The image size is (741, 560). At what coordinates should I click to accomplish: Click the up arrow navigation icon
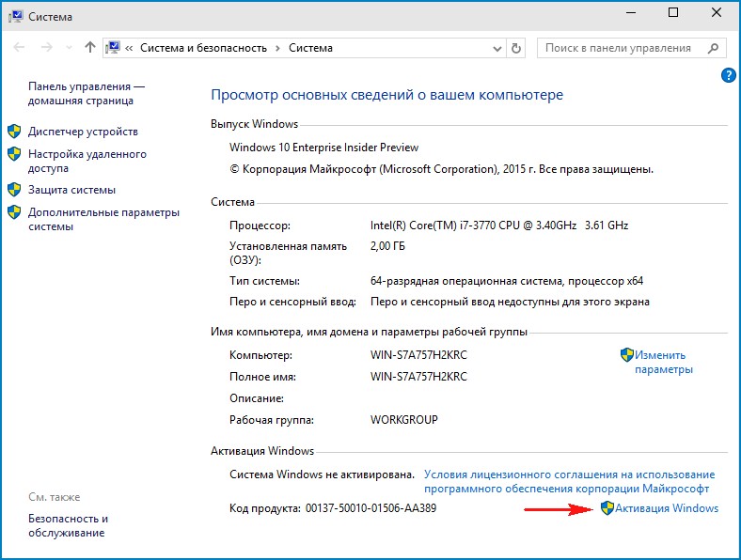point(89,47)
